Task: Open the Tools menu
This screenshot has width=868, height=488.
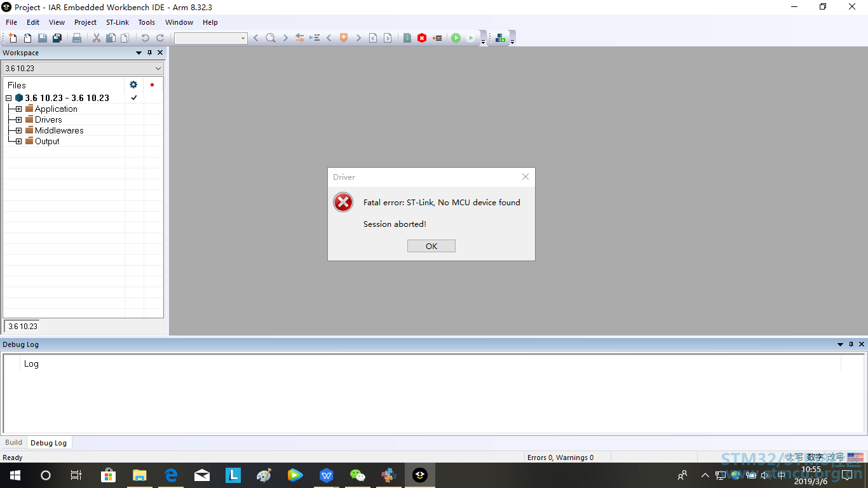Action: click(147, 22)
